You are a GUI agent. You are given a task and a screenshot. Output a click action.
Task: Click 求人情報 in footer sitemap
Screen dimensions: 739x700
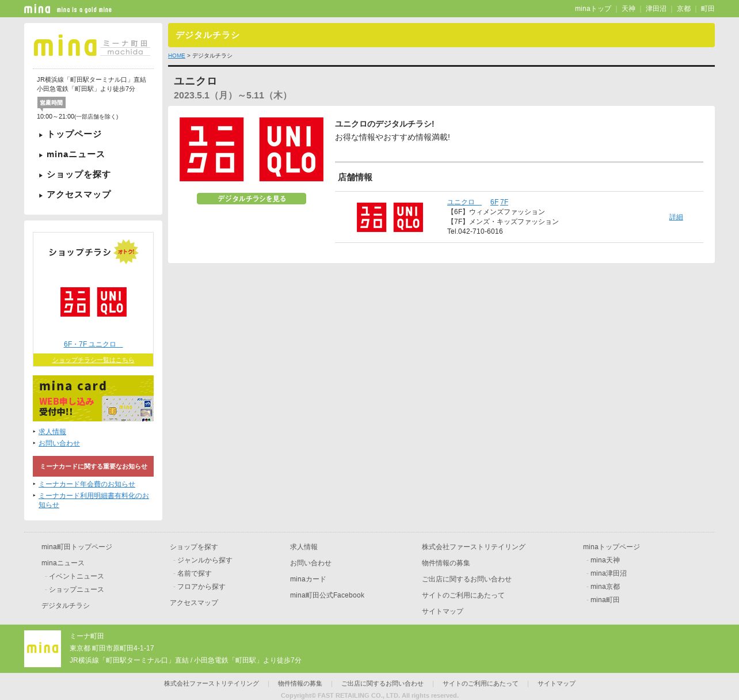coord(304,547)
